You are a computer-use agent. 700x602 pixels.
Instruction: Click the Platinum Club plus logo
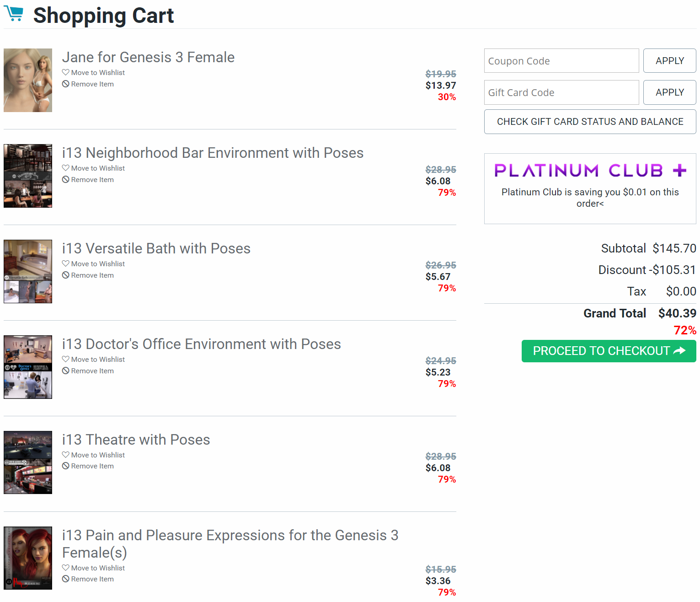pyautogui.click(x=590, y=171)
